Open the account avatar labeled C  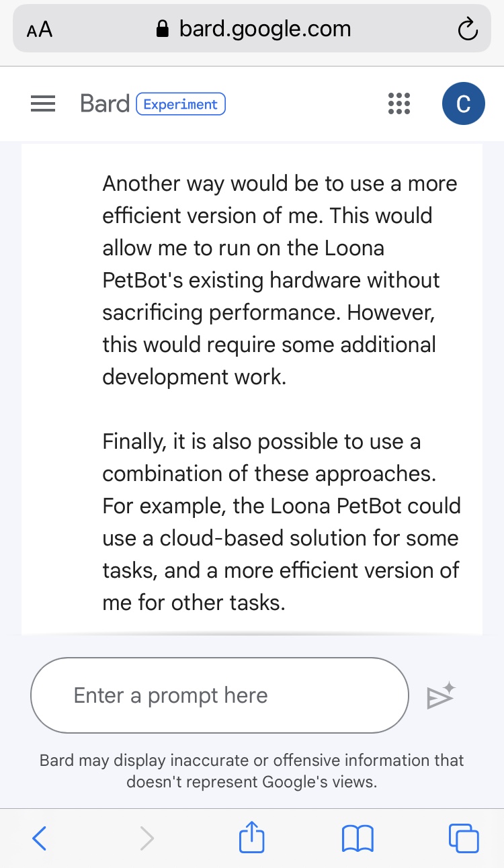[463, 104]
